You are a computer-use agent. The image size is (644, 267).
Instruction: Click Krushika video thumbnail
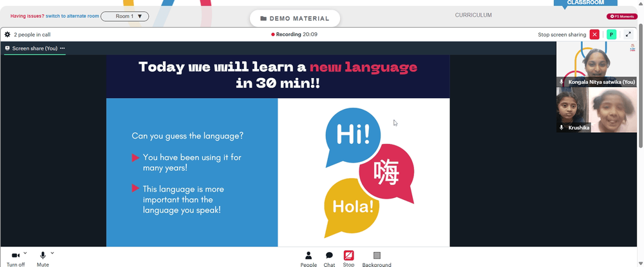pos(596,110)
